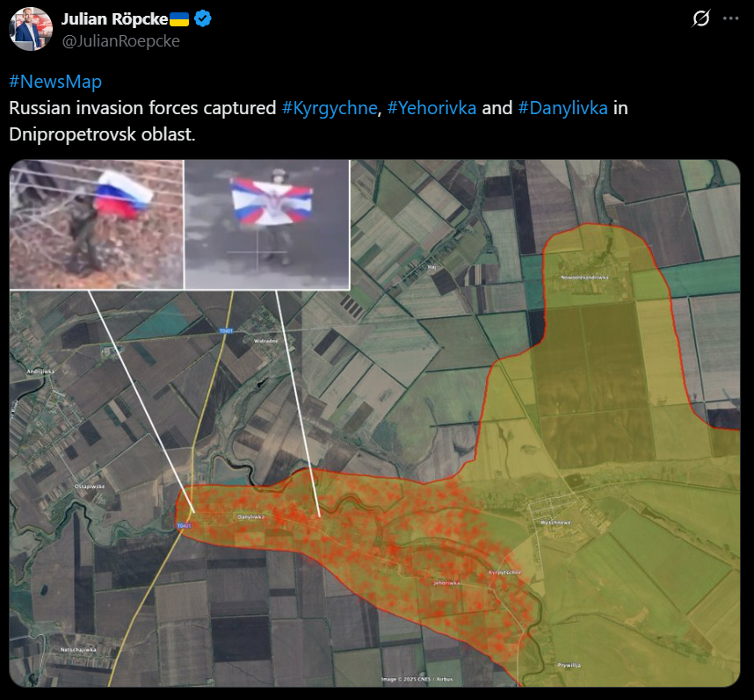Click the Ukrainian flag emoji beside the name

[x=180, y=19]
